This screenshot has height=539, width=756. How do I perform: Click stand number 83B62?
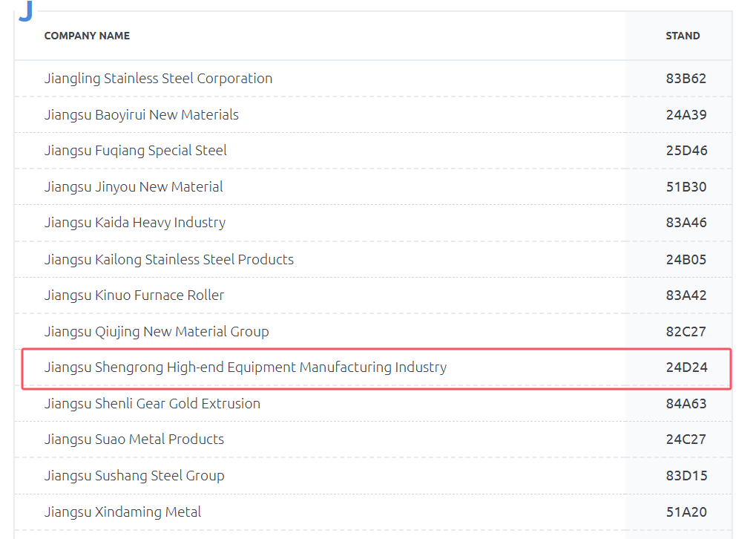[686, 78]
